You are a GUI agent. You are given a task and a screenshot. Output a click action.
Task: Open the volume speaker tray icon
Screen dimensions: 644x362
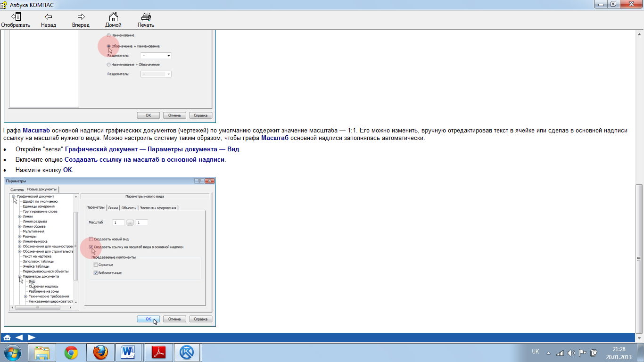(x=571, y=353)
